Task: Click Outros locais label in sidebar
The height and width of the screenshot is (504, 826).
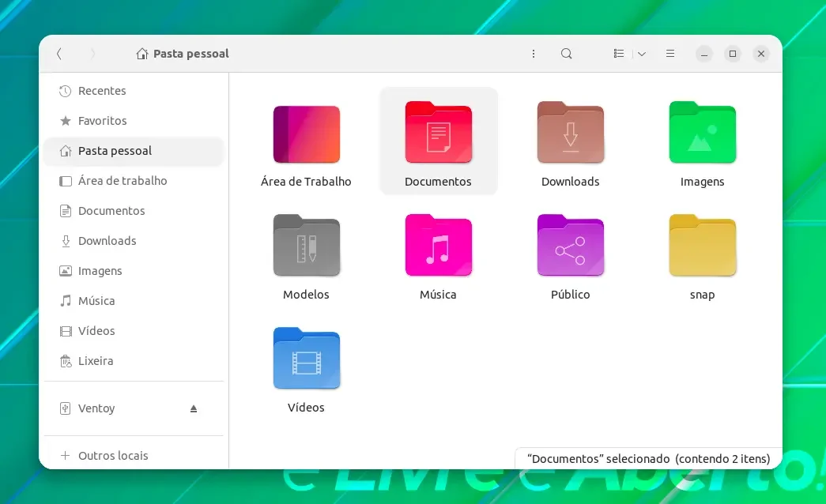Action: pos(113,456)
